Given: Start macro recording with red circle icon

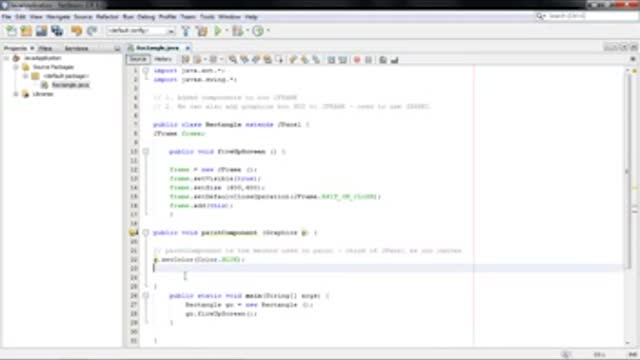Looking at the screenshot, I should click(x=357, y=60).
